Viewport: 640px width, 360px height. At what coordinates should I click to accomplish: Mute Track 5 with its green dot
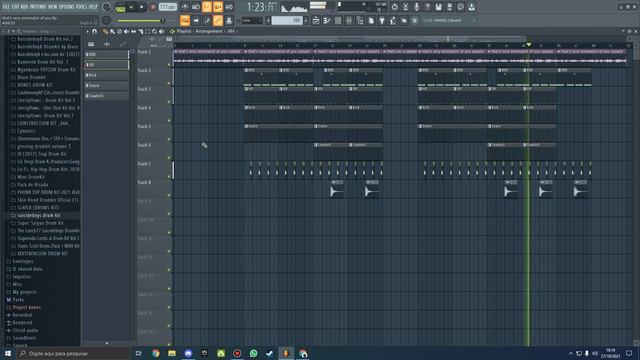(169, 139)
